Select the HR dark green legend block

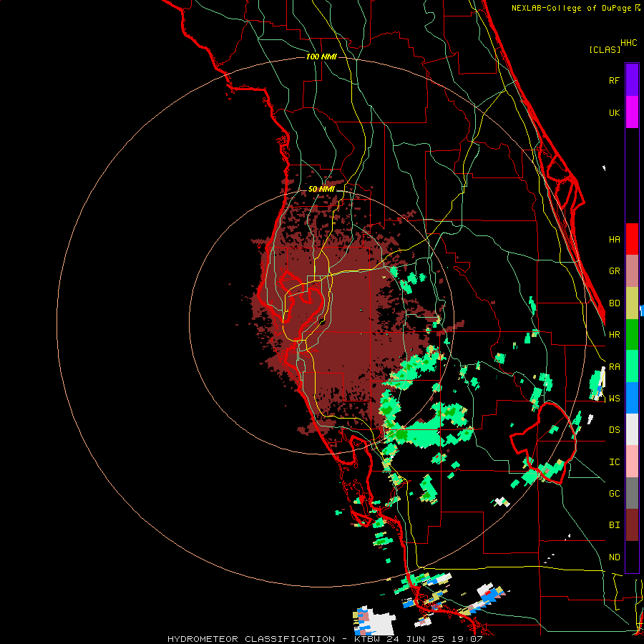tap(632, 334)
